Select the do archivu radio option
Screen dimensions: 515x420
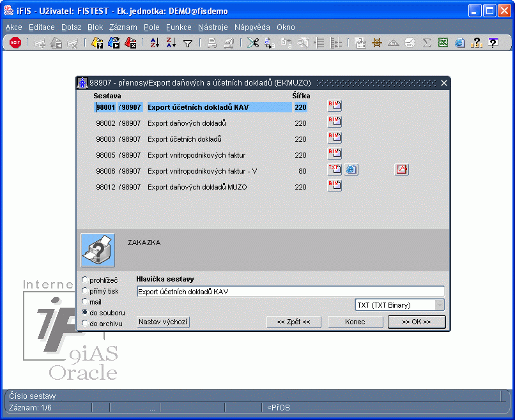pos(85,323)
